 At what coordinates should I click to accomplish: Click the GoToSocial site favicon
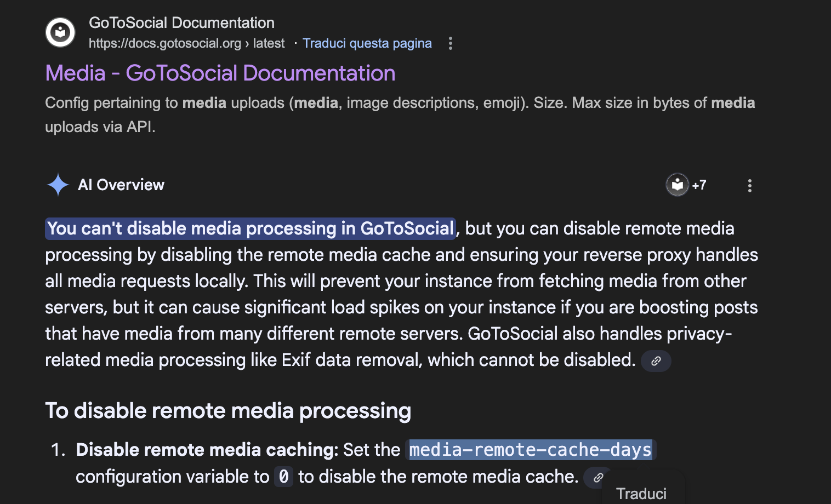(60, 32)
